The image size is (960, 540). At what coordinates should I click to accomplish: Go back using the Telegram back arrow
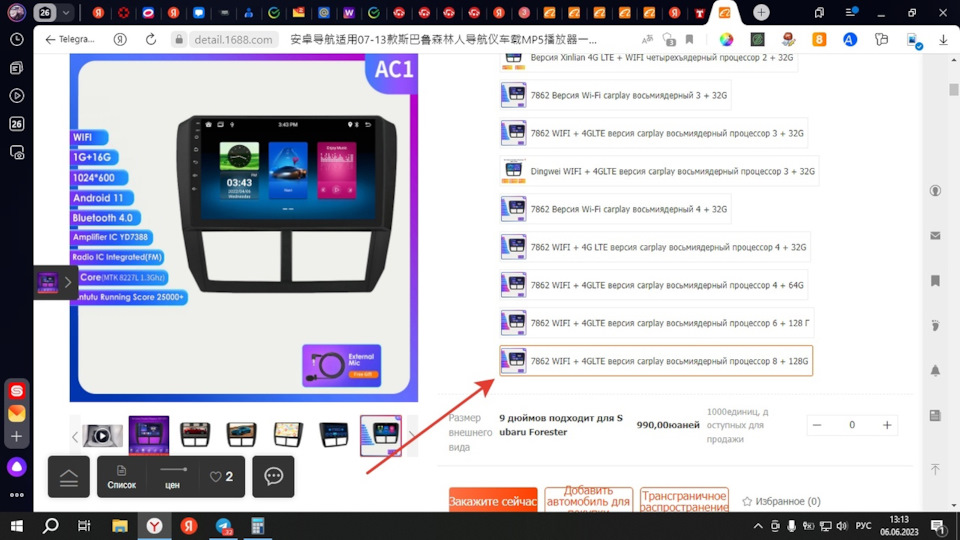(x=50, y=40)
